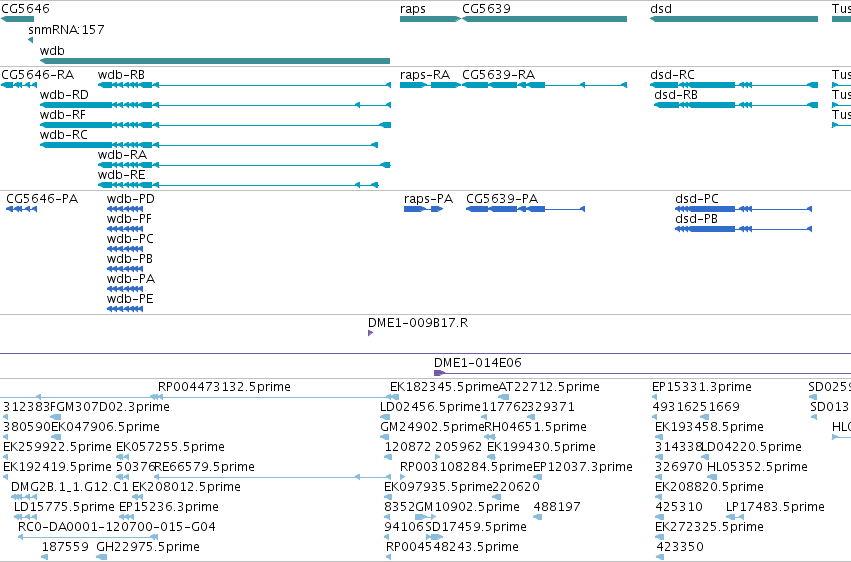Select the wdb-RD transcript label
Image resolution: width=851 pixels, height=562 pixels.
tap(64, 95)
